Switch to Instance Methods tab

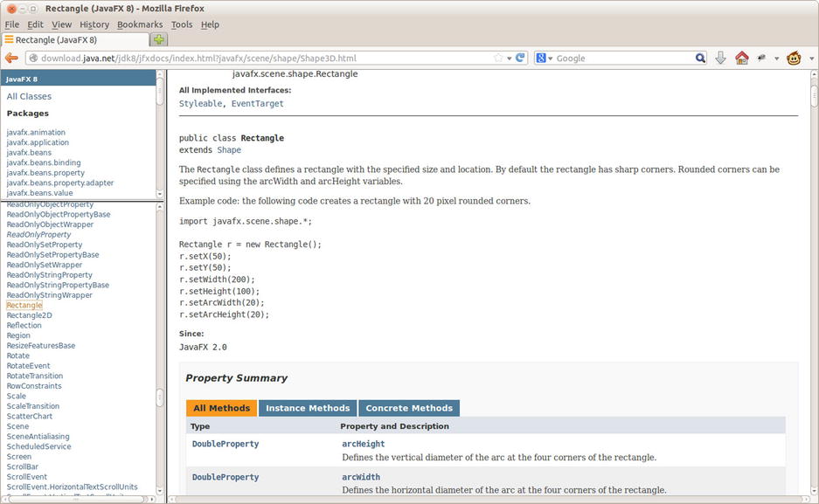pyautogui.click(x=307, y=408)
